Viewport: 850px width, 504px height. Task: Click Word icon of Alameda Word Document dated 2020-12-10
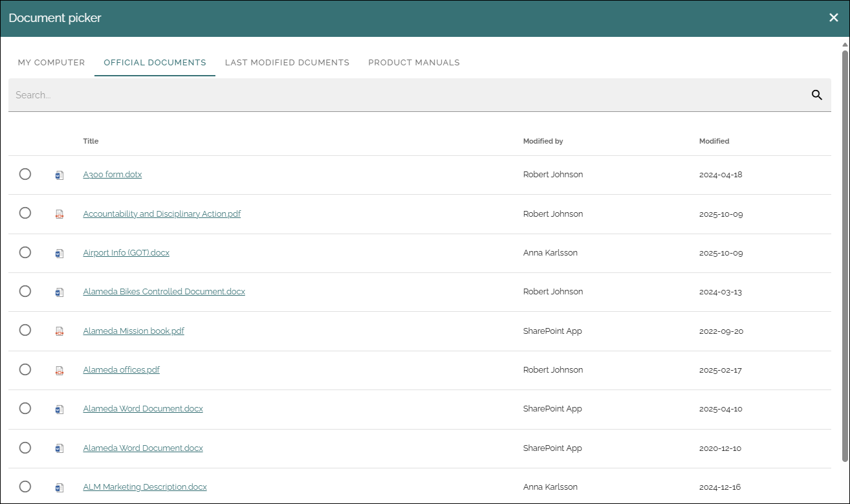tap(60, 448)
